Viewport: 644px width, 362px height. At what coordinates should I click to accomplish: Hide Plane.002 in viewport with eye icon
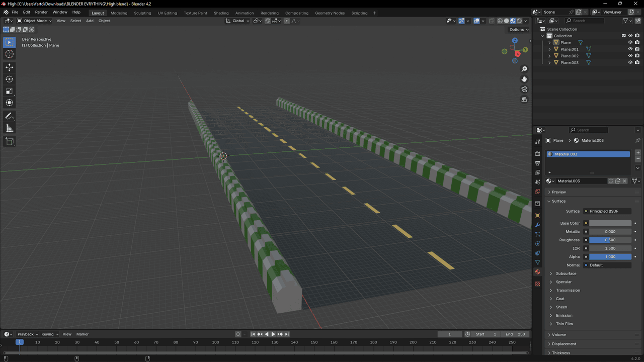click(630, 56)
